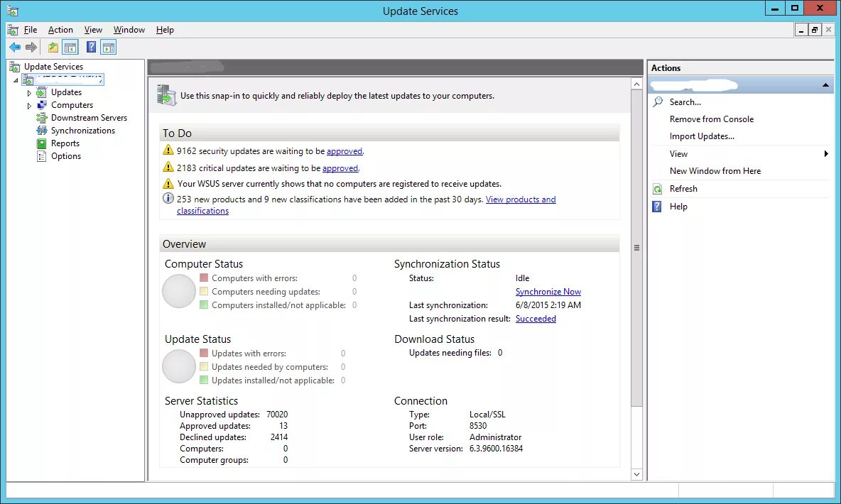Click the Up one level folder icon

(x=53, y=48)
